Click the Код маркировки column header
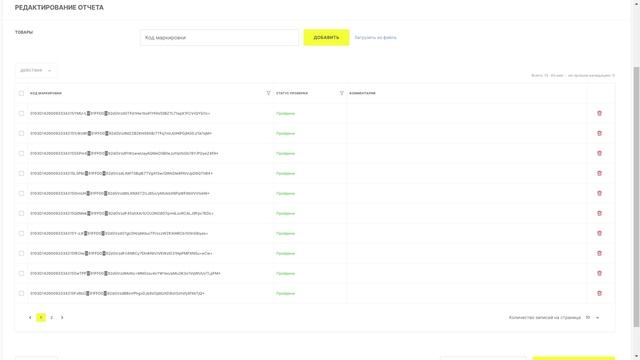Image resolution: width=640 pixels, height=360 pixels. coord(46,93)
